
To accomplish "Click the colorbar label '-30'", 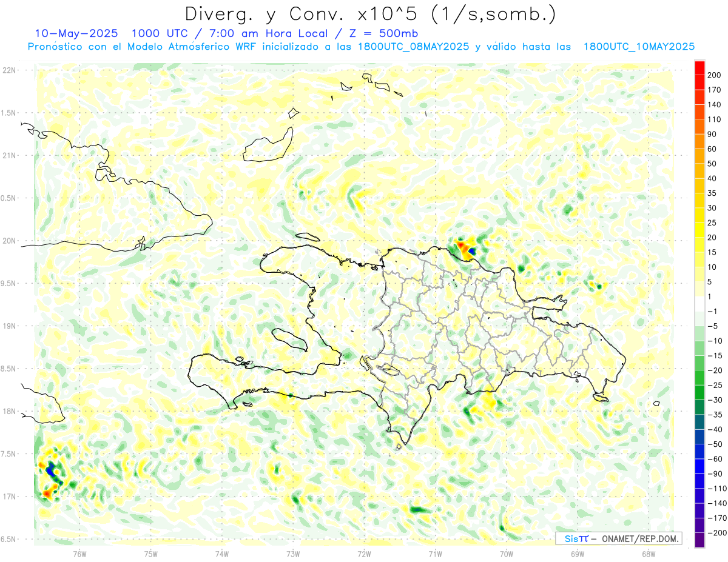I will [x=715, y=400].
